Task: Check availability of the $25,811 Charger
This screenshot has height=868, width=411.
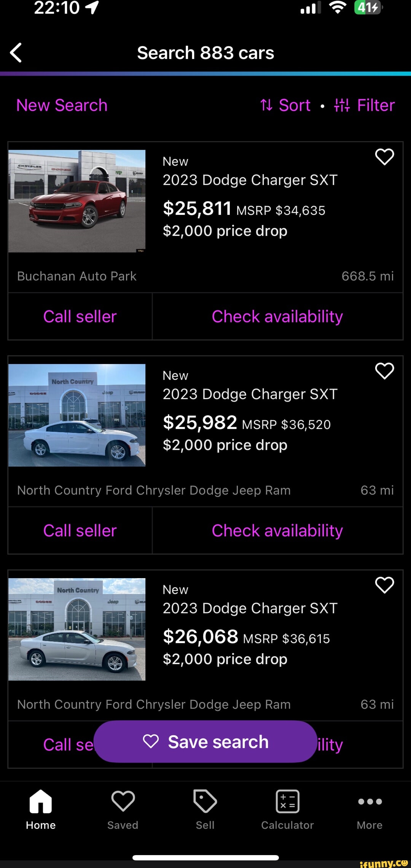Action: point(277,316)
